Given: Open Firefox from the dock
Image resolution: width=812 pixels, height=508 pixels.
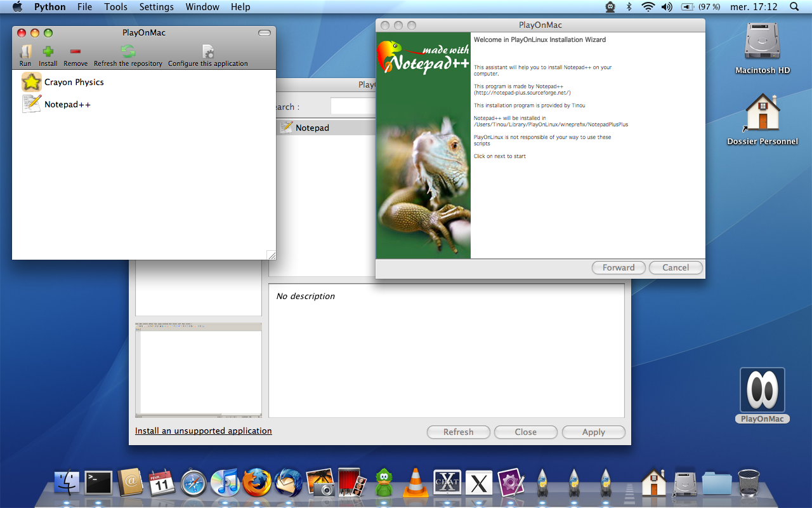Looking at the screenshot, I should (x=257, y=483).
